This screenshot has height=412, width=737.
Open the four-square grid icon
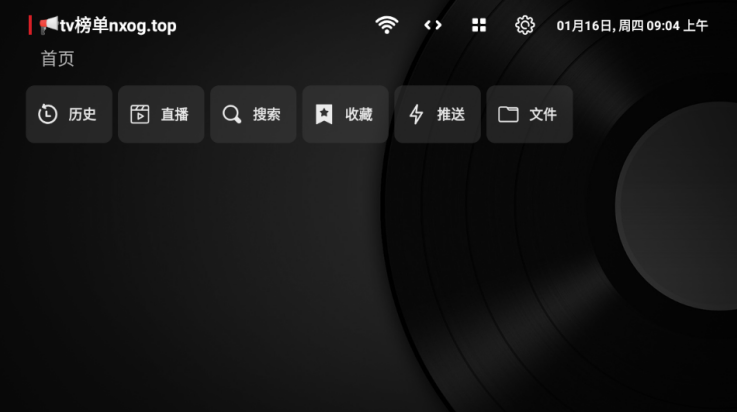479,25
